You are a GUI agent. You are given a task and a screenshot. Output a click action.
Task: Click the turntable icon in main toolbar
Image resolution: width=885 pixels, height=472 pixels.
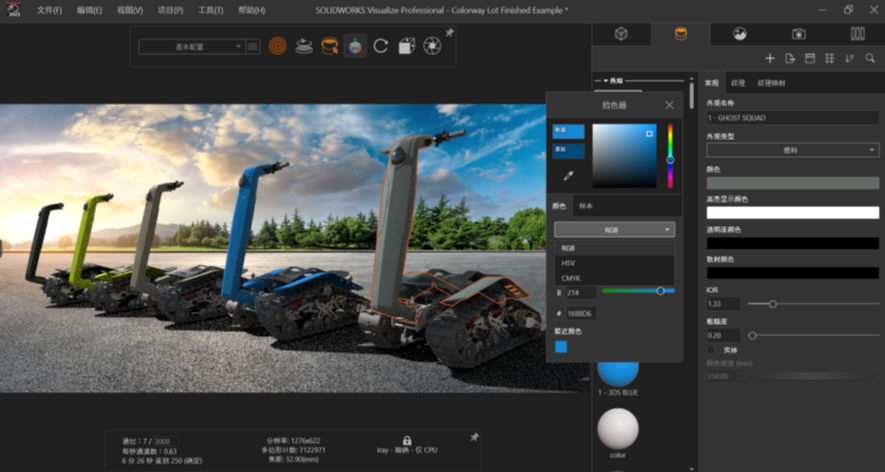tap(304, 46)
